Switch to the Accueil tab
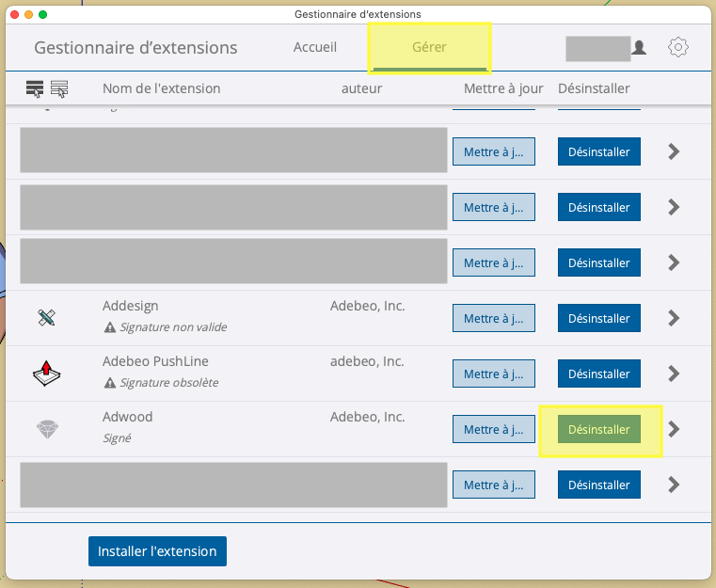This screenshot has width=716, height=588. pos(315,47)
